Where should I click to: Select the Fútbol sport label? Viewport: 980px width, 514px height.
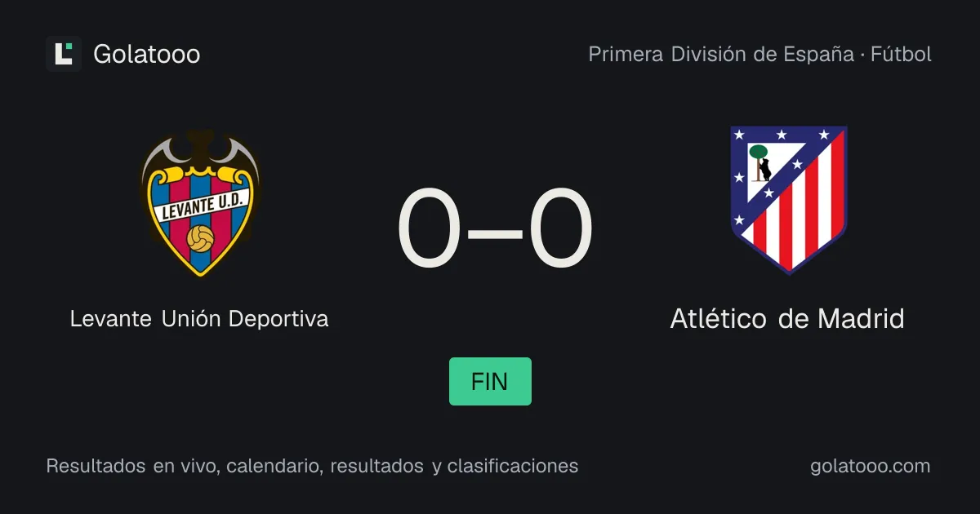(901, 55)
